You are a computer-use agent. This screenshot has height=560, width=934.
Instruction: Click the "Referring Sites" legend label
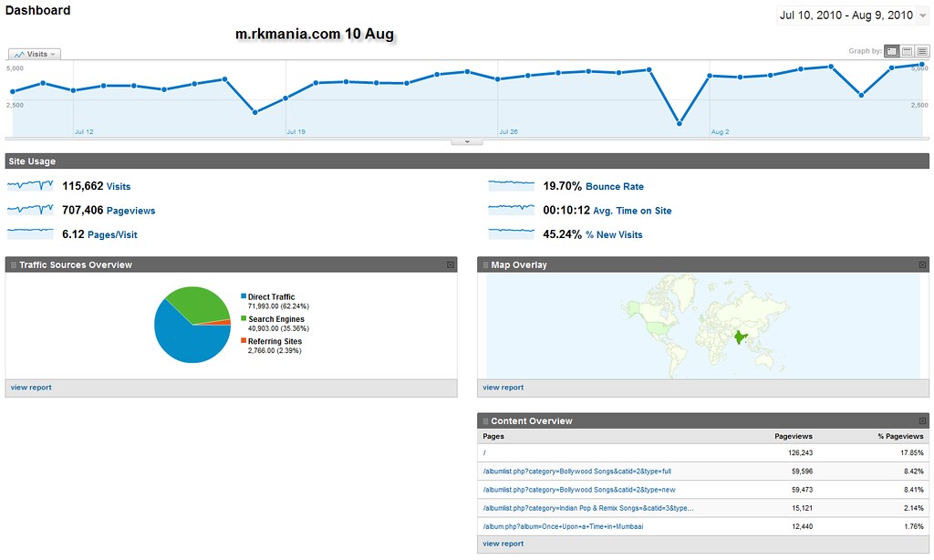click(275, 341)
